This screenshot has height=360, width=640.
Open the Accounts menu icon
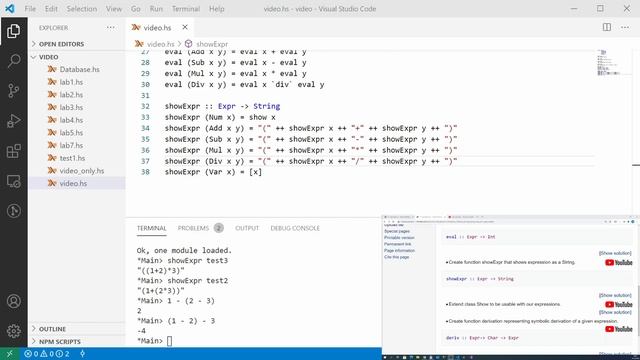(13, 301)
